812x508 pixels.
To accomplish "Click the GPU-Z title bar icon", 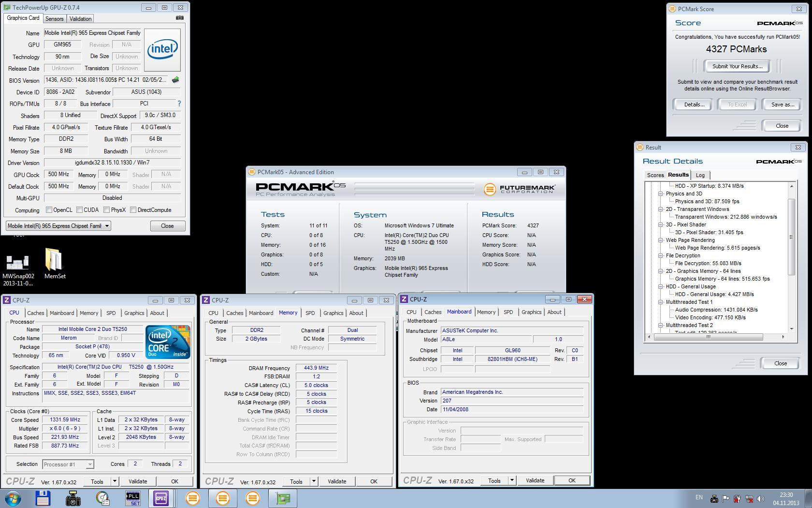I will 7,7.
